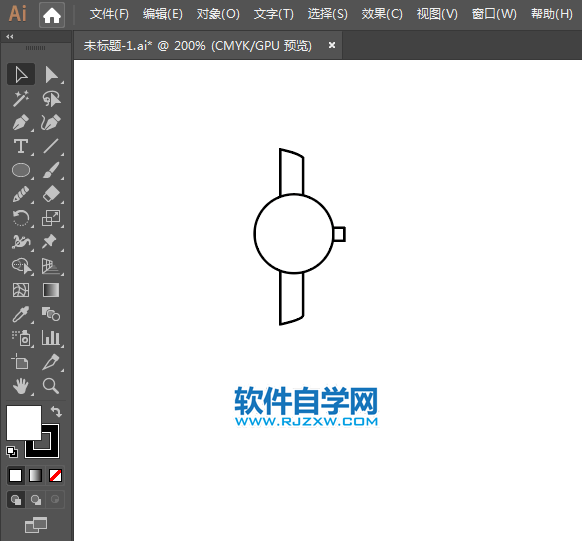Open the 文件(F) menu
582x541 pixels.
click(x=109, y=14)
